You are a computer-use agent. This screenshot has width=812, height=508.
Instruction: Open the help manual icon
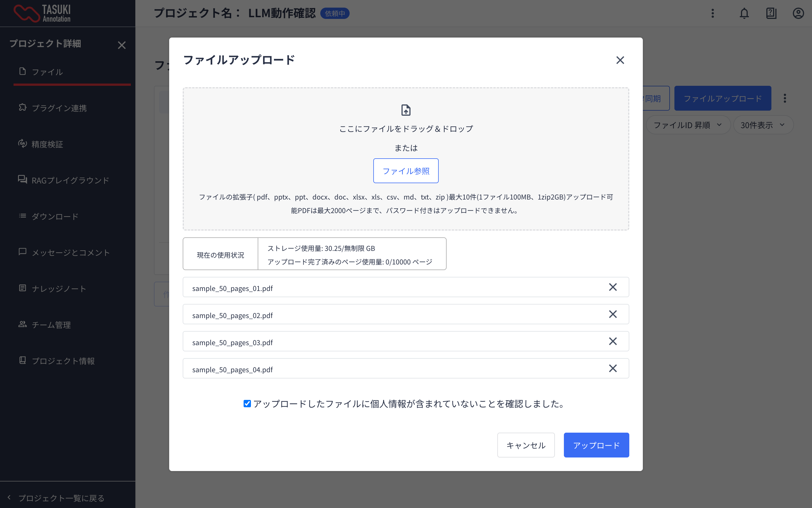(771, 14)
